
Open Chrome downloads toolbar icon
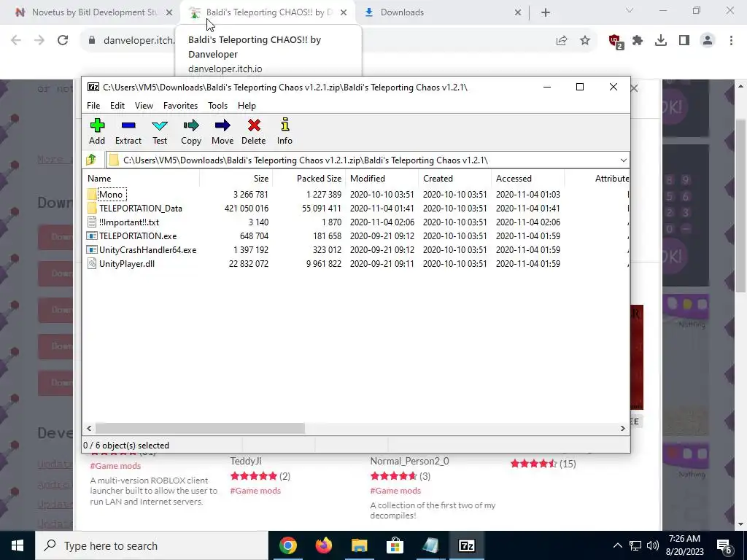(x=661, y=41)
